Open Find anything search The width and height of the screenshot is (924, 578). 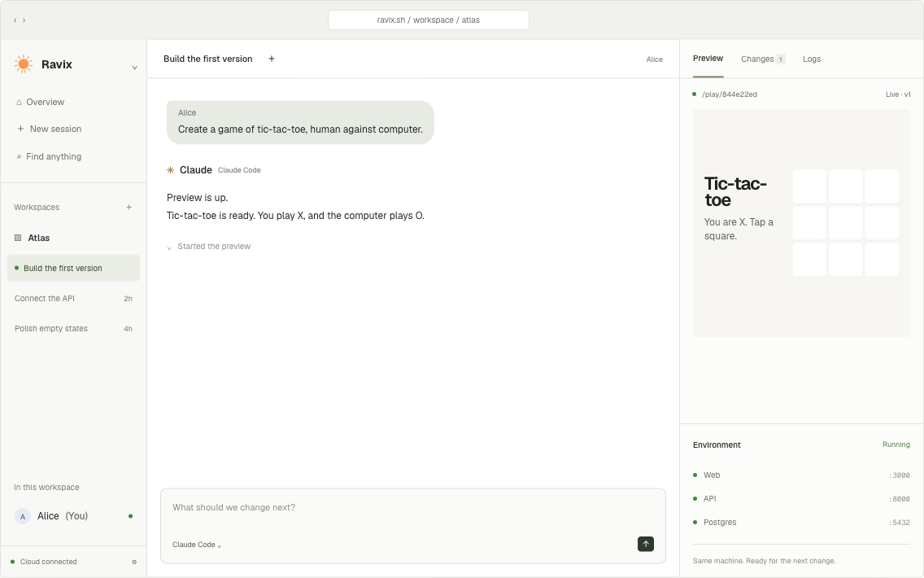tap(49, 156)
